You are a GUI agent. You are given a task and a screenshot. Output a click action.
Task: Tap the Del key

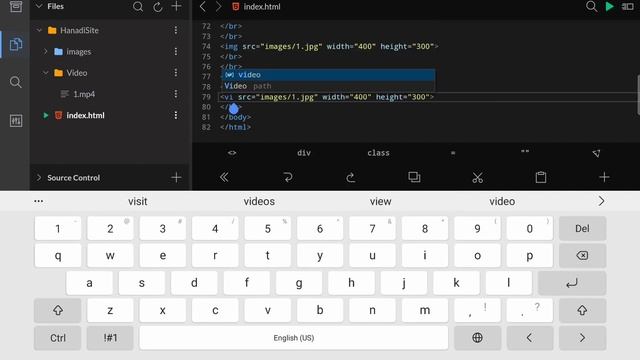[582, 229]
